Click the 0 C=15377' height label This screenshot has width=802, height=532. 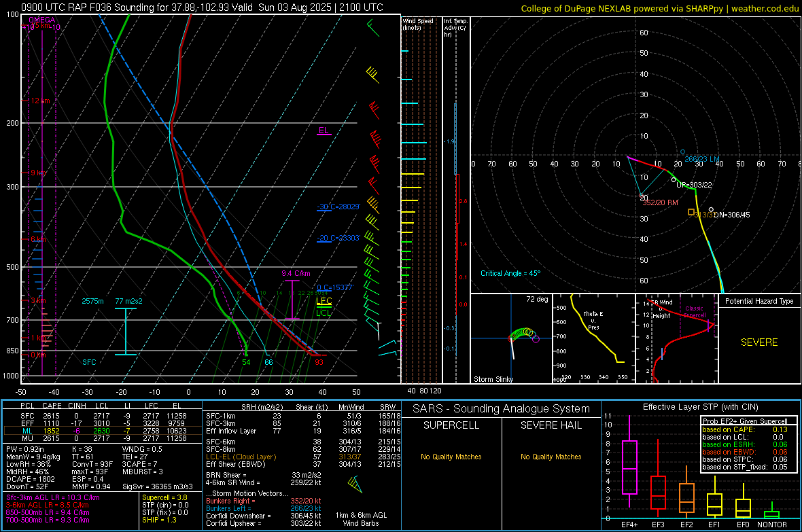(x=334, y=287)
